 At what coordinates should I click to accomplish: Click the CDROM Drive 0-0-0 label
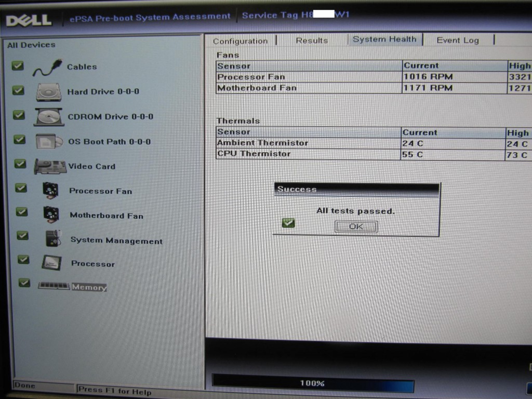point(111,117)
